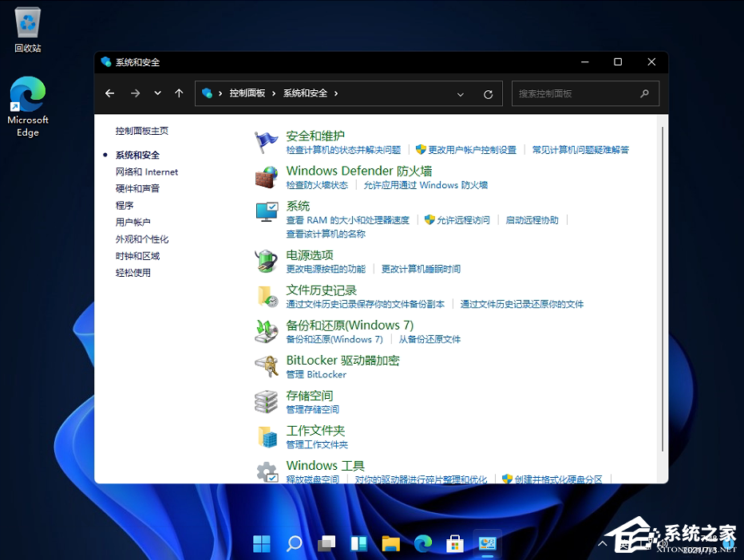Show hidden taskbar icons via the chevron
Viewport: 744px width, 560px height.
[602, 543]
